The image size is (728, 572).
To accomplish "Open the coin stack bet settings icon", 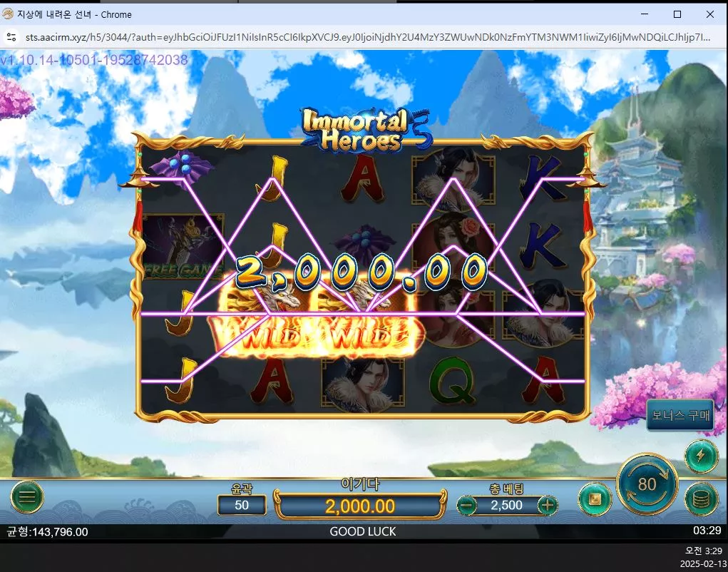I will (x=701, y=499).
